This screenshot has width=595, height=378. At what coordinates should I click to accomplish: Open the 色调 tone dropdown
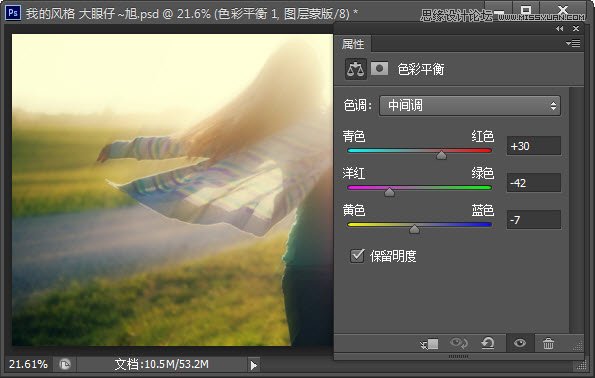(470, 106)
